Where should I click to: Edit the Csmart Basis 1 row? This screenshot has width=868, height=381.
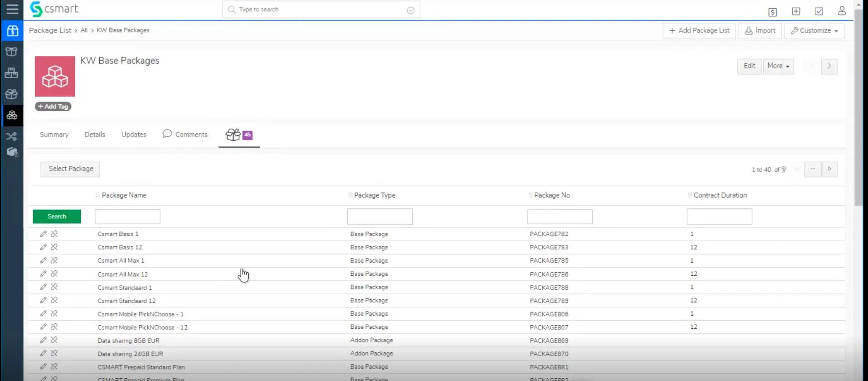(43, 234)
